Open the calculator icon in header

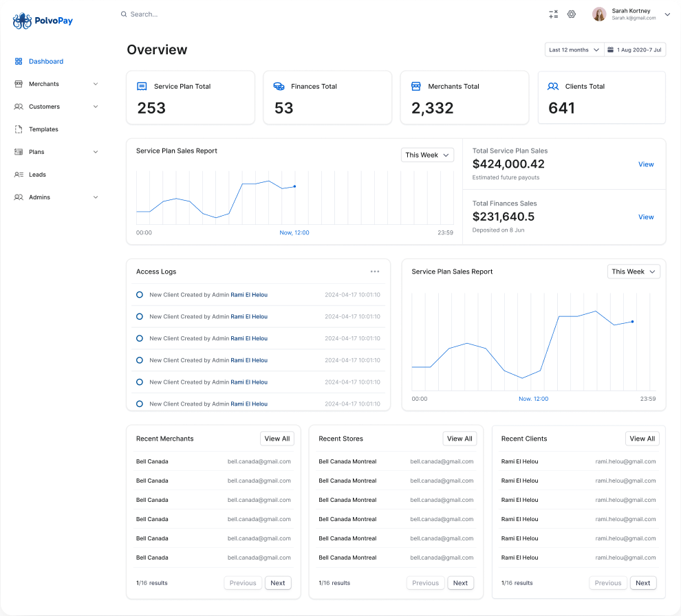pyautogui.click(x=553, y=14)
